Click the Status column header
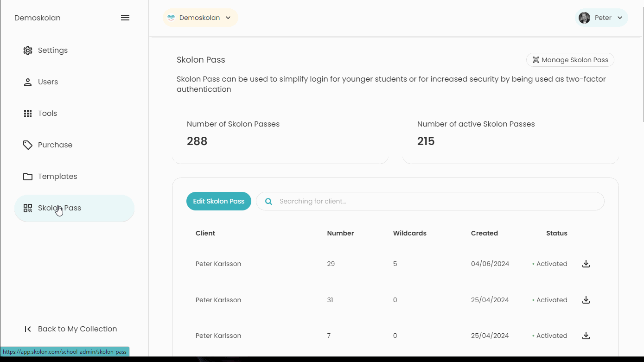Image resolution: width=644 pixels, height=362 pixels. tap(557, 233)
